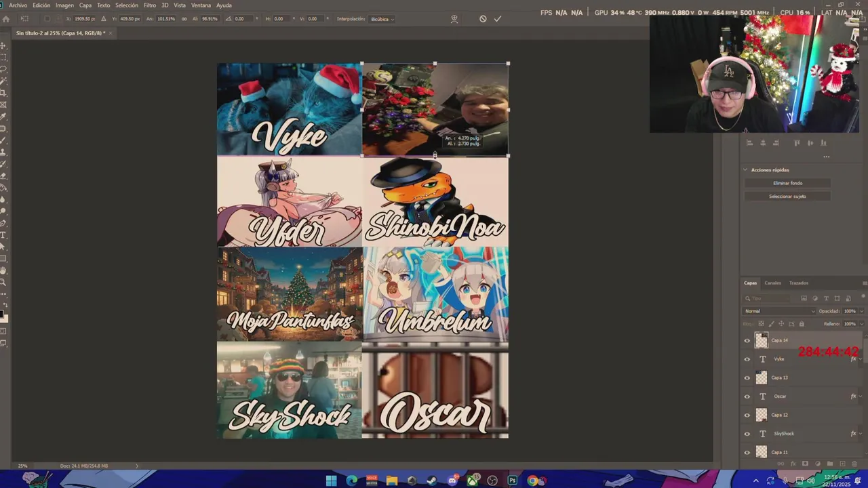Toggle the reference point checkbox
868x488 pixels.
tap(47, 19)
